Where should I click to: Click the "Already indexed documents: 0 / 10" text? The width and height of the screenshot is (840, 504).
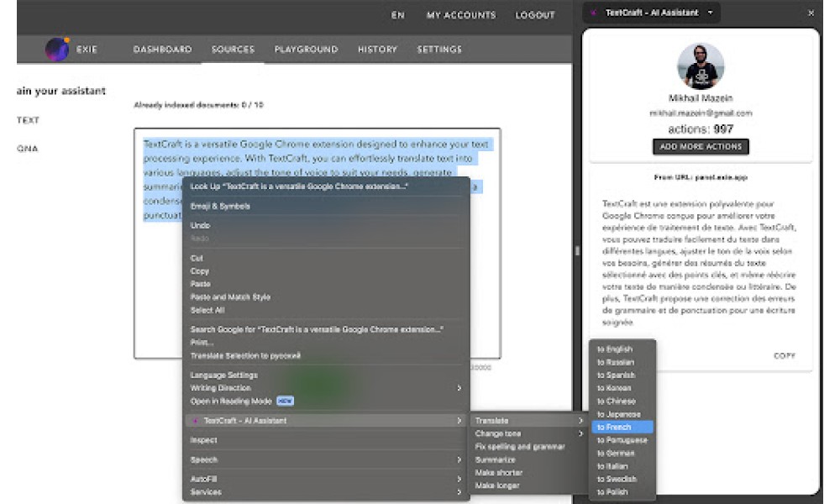point(198,105)
